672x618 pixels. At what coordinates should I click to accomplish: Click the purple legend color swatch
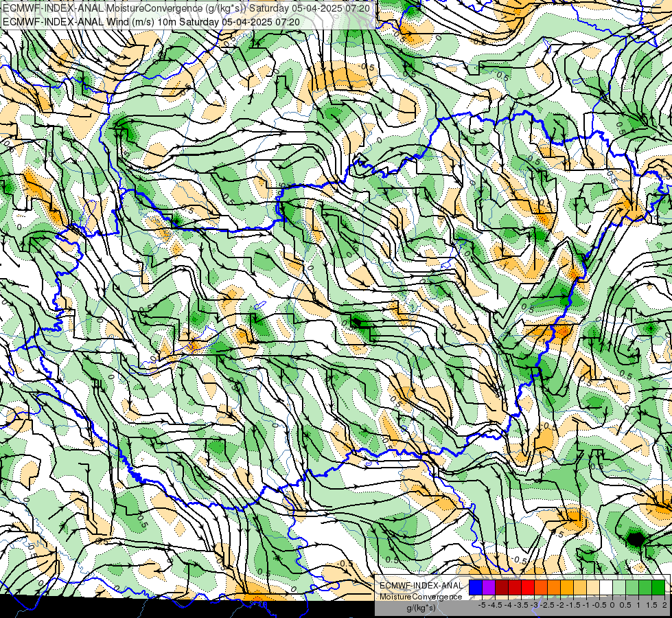click(x=489, y=587)
